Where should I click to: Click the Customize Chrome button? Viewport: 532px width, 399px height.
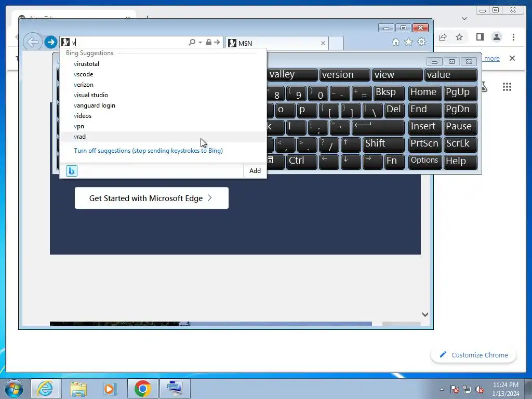474,355
